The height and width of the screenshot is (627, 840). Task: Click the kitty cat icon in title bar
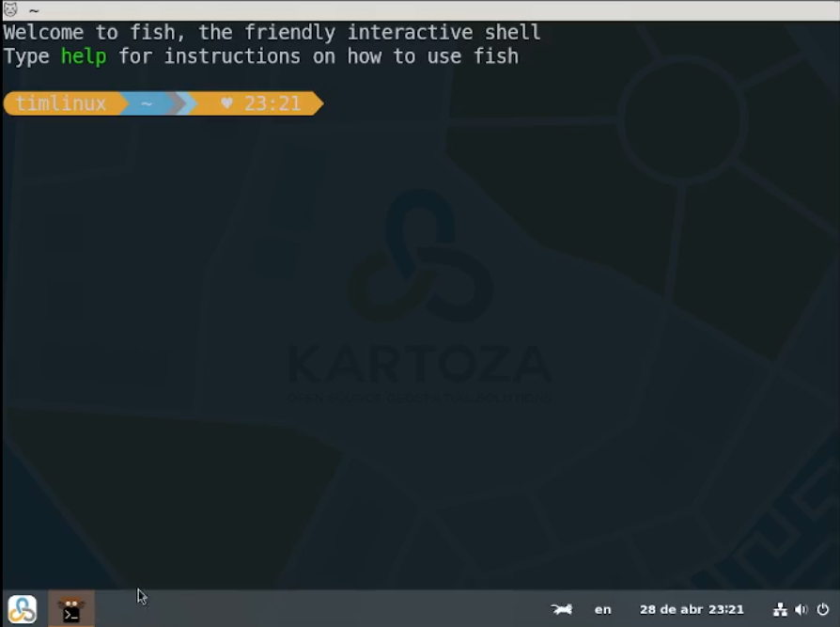point(10,9)
